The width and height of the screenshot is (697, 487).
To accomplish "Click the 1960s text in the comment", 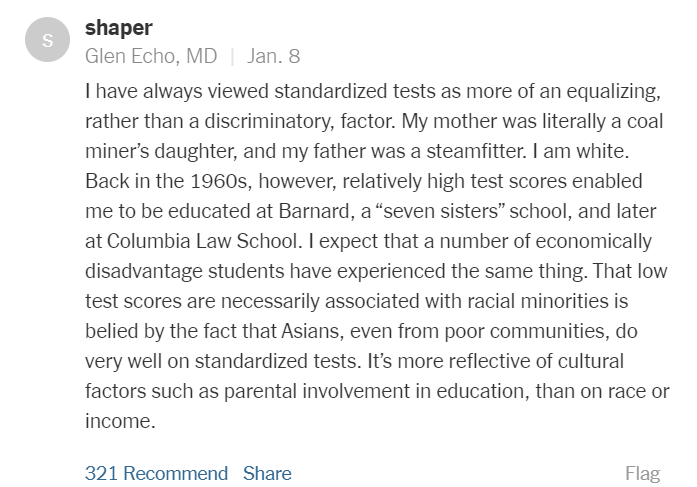I will tap(220, 181).
